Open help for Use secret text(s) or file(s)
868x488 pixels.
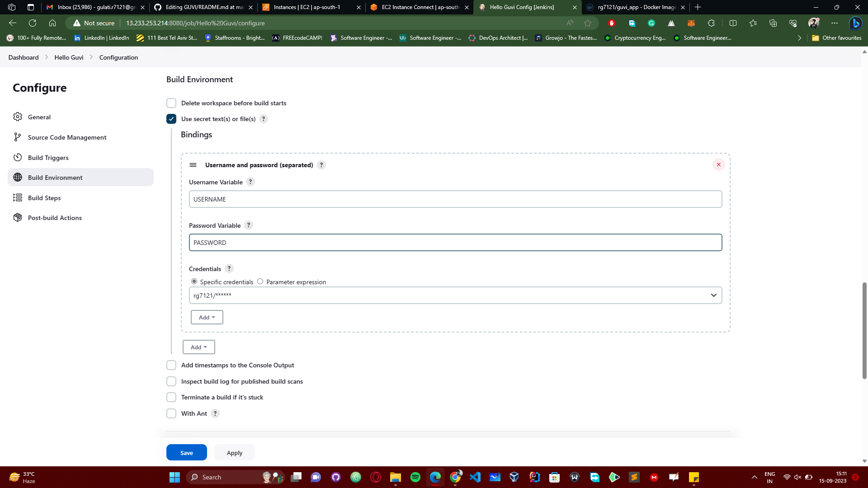tap(264, 118)
